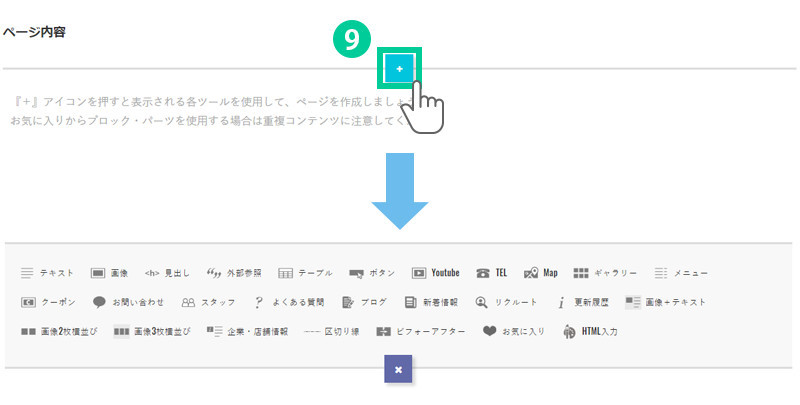Insert a メニュー (menu) block
This screenshot has height=405, width=800.
[680, 272]
